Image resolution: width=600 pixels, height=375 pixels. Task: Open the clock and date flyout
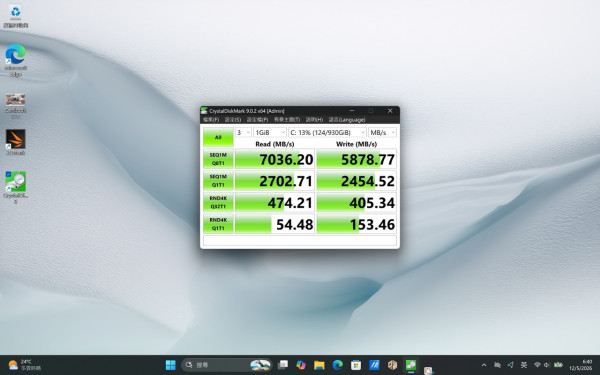(x=580, y=365)
